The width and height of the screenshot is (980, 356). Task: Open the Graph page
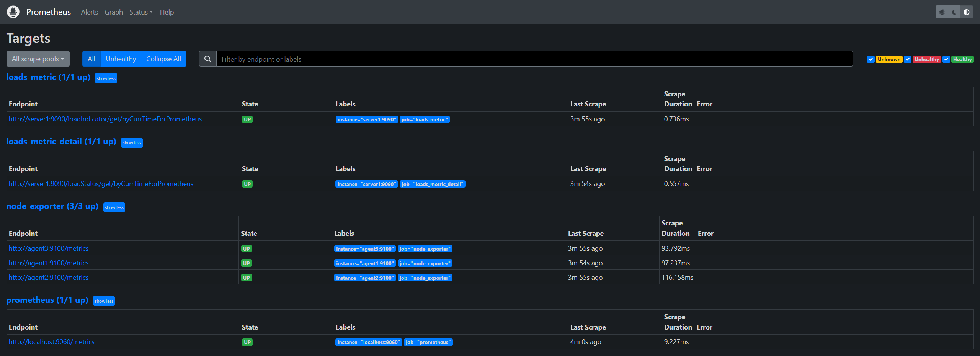(114, 12)
